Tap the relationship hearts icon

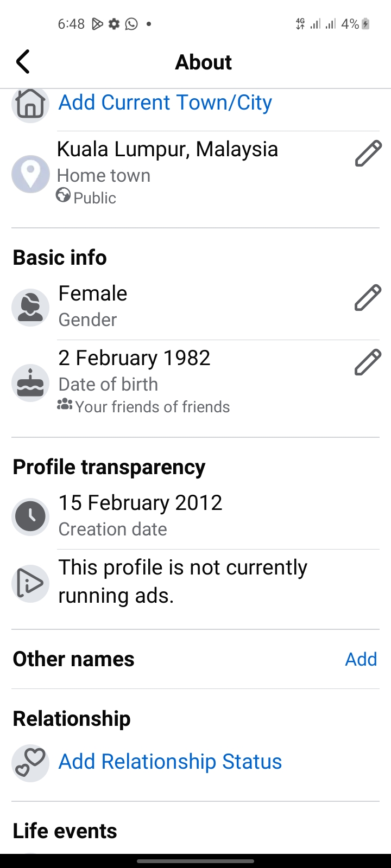[x=30, y=763]
